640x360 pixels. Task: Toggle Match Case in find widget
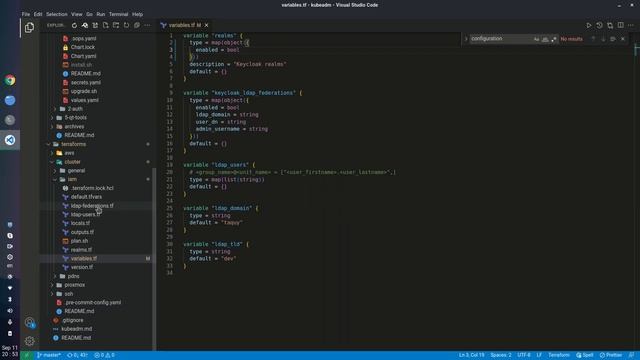536,39
